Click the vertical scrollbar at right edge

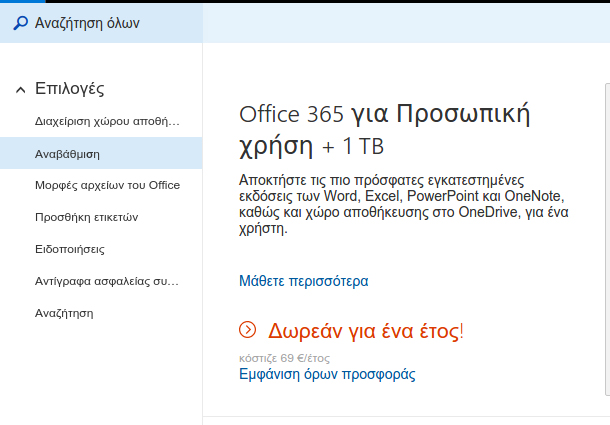(608, 239)
